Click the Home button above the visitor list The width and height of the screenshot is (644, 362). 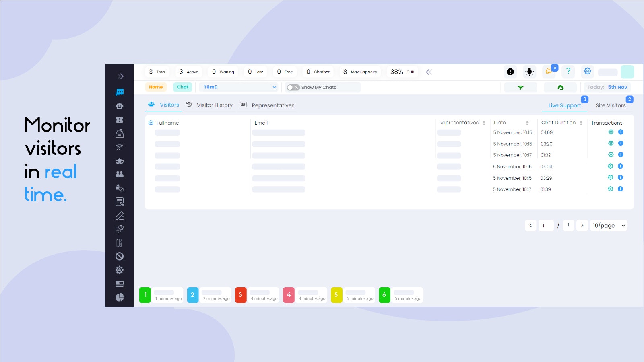[156, 87]
